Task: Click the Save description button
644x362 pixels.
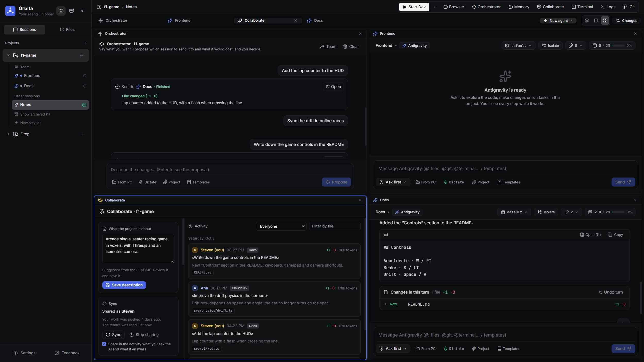Action: [124, 285]
